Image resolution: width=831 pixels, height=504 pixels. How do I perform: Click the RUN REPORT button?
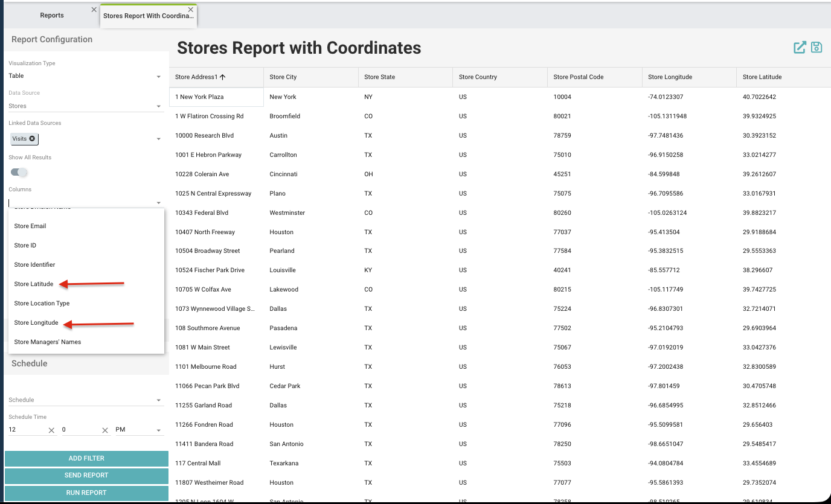click(86, 493)
